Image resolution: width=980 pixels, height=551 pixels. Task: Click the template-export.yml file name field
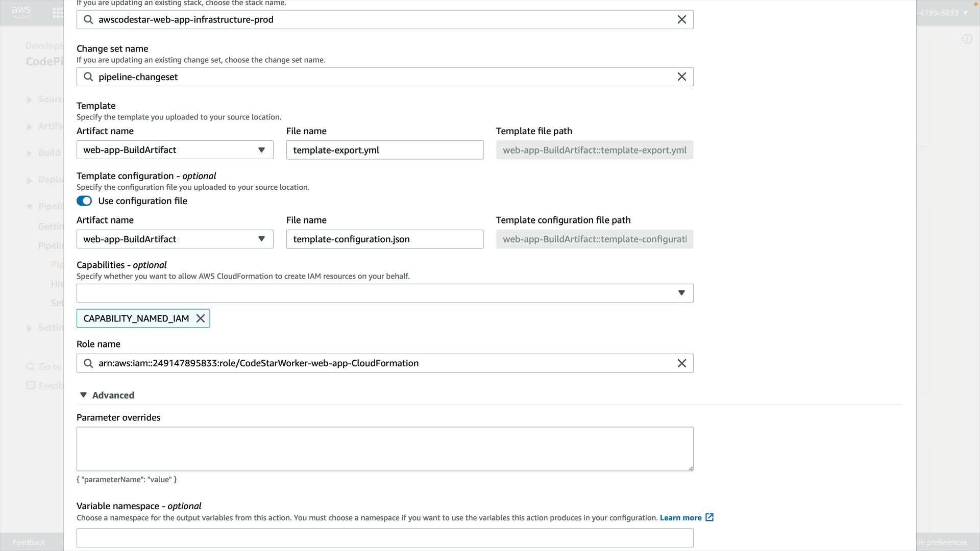click(385, 150)
